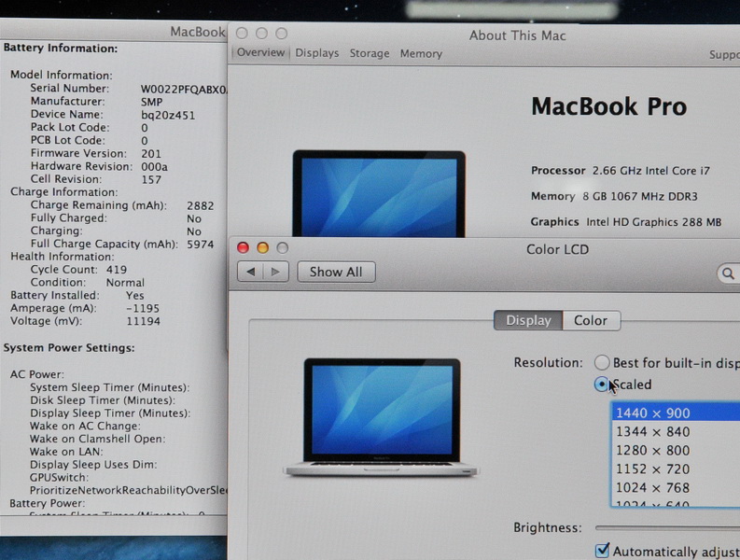Minimize the Color LCD window with yellow button
This screenshot has height=560, width=740.
263,247
